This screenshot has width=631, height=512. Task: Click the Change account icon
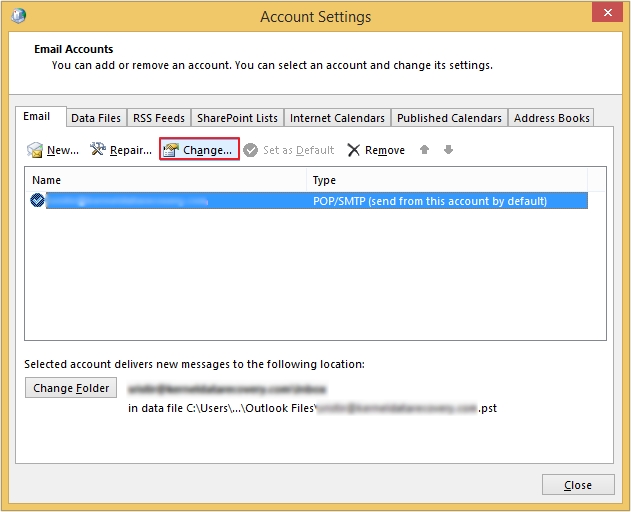click(171, 150)
